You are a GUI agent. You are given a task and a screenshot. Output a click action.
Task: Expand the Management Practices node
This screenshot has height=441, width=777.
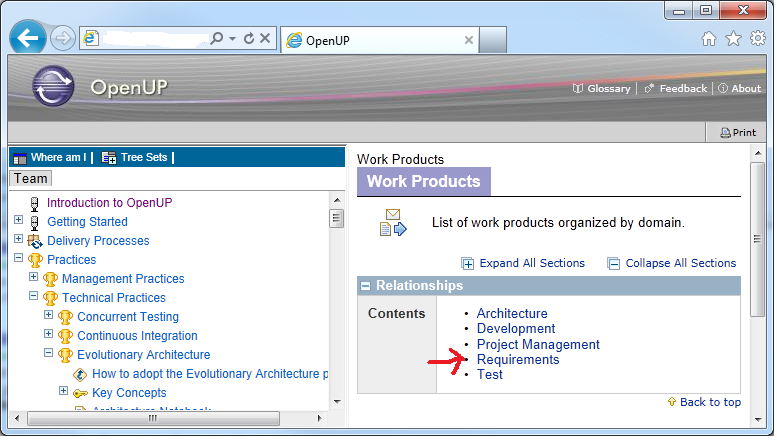33,276
